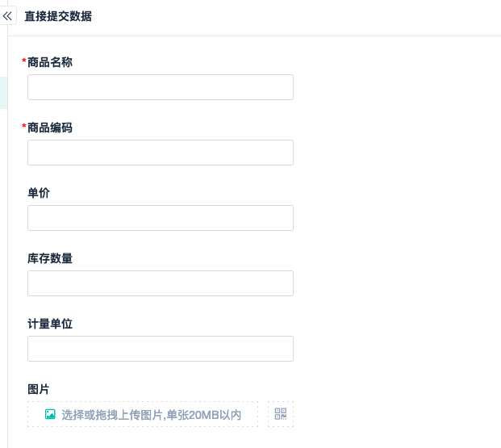Focus the 商品名称 input field
The width and height of the screenshot is (501, 448).
[160, 87]
